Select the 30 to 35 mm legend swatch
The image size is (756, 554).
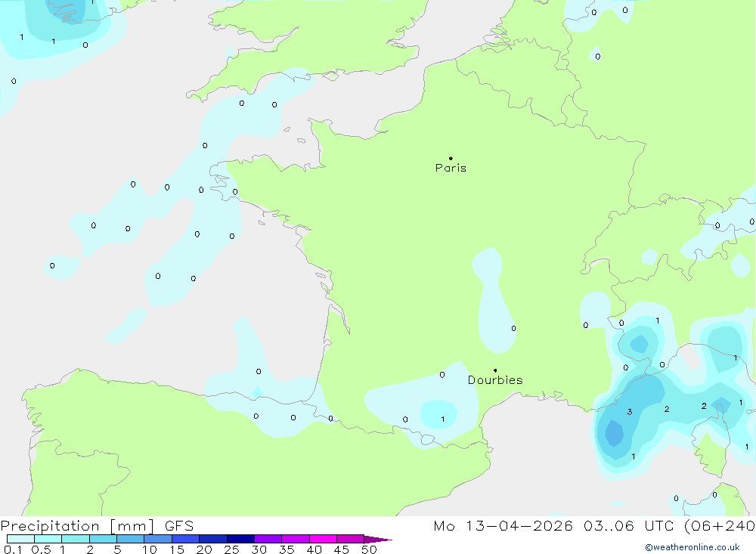point(268,539)
